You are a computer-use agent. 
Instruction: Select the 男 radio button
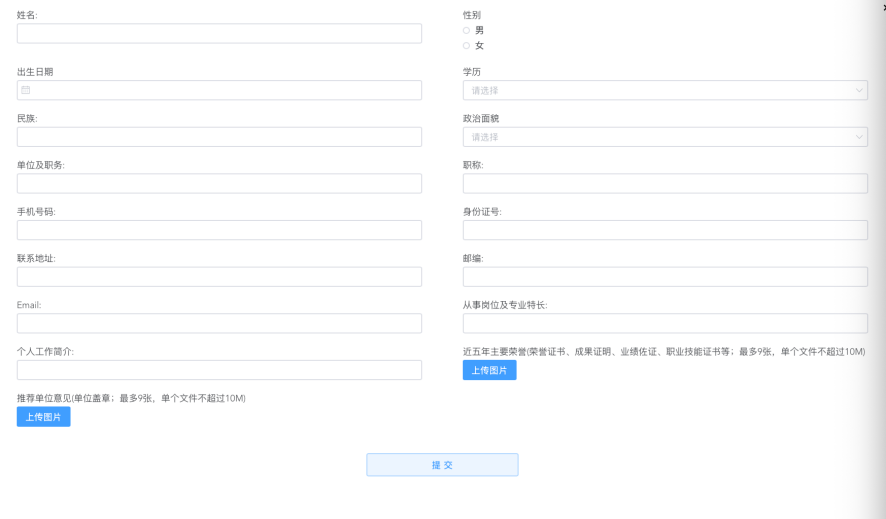466,30
